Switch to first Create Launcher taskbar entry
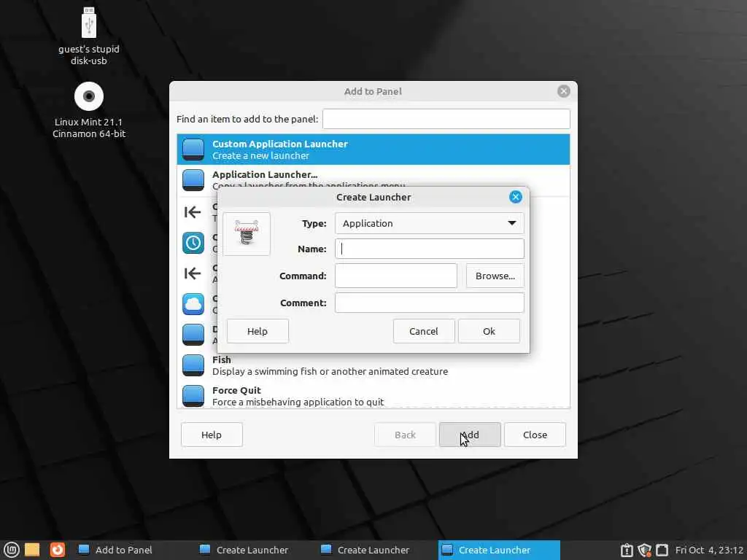This screenshot has height=560, width=747. tap(256, 550)
